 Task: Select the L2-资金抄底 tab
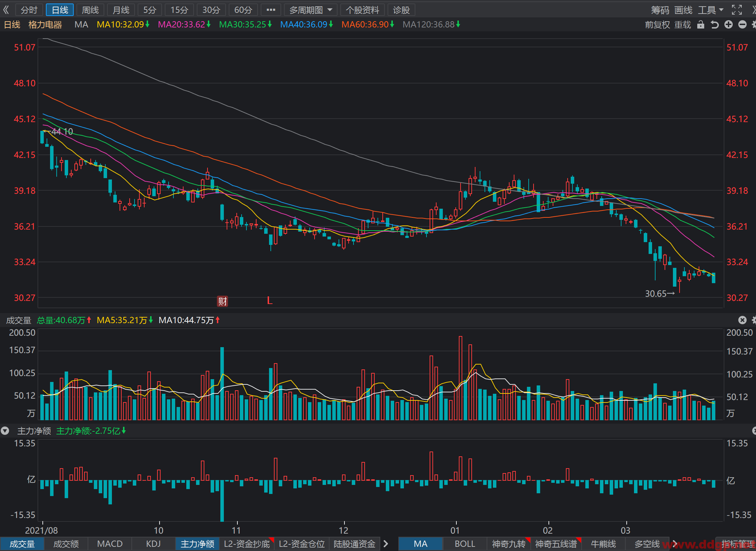click(247, 544)
